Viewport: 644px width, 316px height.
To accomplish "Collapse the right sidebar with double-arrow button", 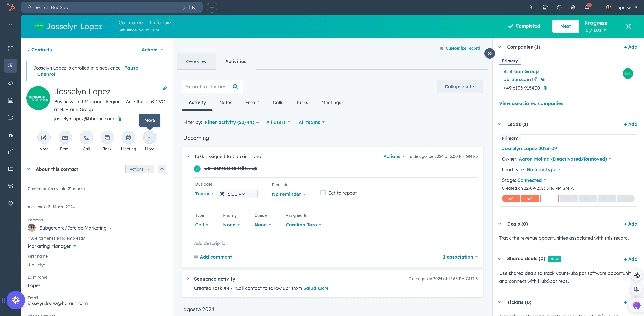I will [489, 53].
